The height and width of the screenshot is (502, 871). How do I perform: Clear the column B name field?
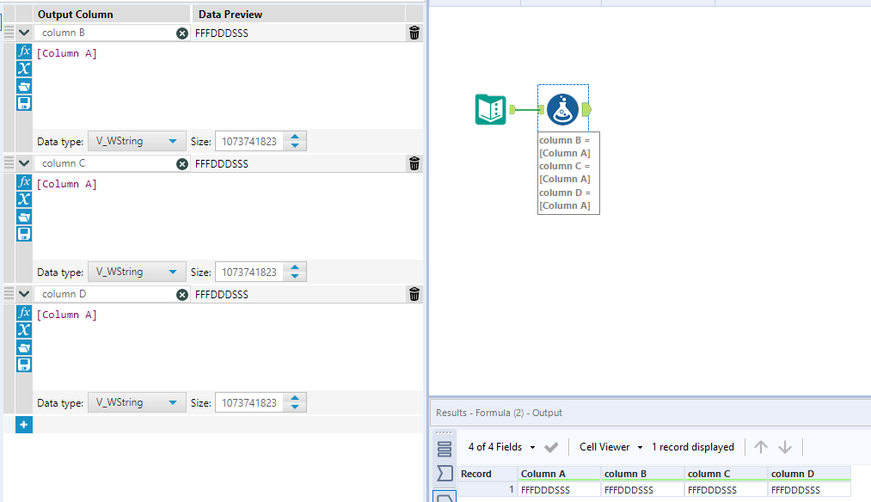(182, 33)
